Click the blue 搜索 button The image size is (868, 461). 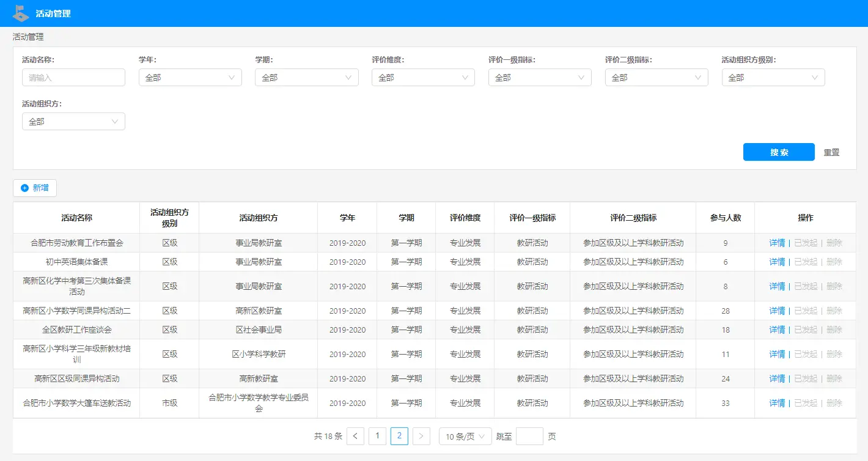tap(779, 152)
